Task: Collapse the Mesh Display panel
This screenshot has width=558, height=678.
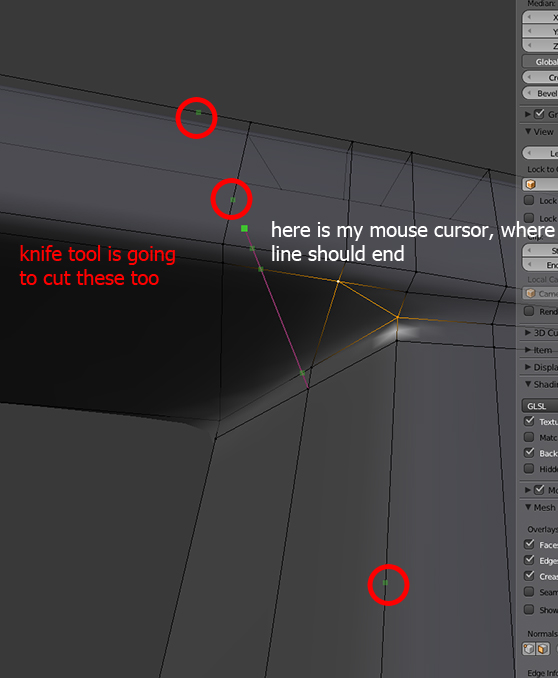Action: 528,507
